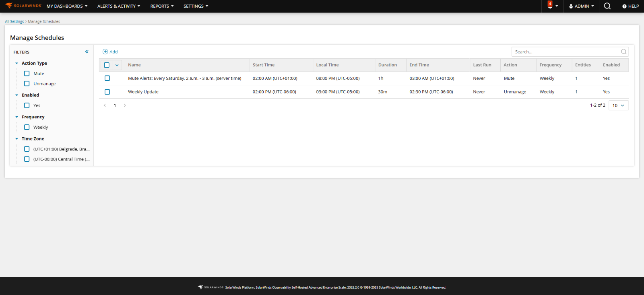Image resolution: width=644 pixels, height=295 pixels.
Task: Check the UTC-06:00 Central Time filter
Action: tap(27, 159)
